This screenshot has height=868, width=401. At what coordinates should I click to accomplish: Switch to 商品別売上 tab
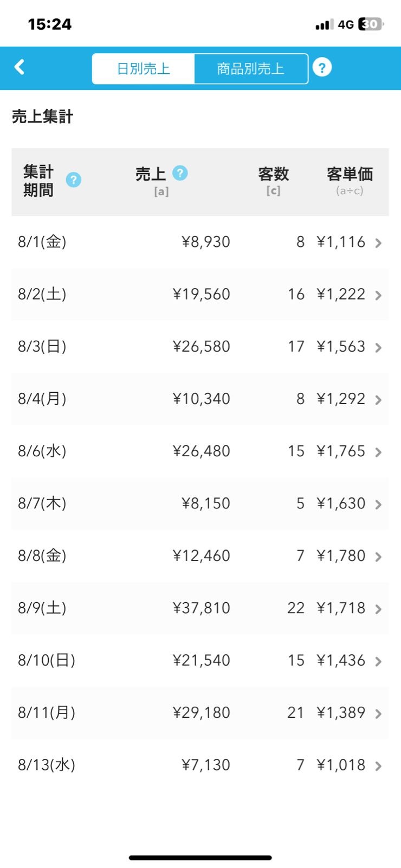[x=250, y=69]
